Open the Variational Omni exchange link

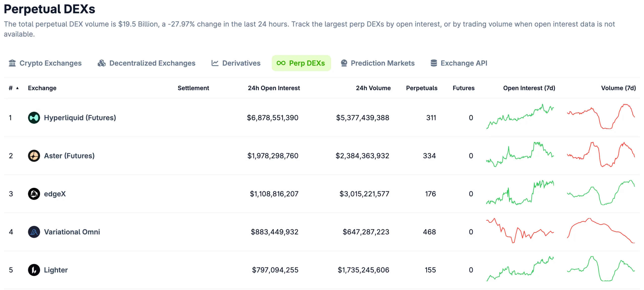[72, 232]
